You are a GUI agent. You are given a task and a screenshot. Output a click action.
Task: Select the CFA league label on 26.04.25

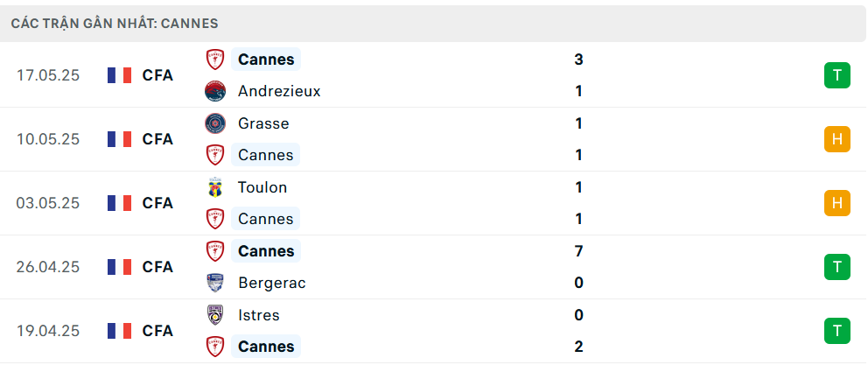pyautogui.click(x=157, y=267)
